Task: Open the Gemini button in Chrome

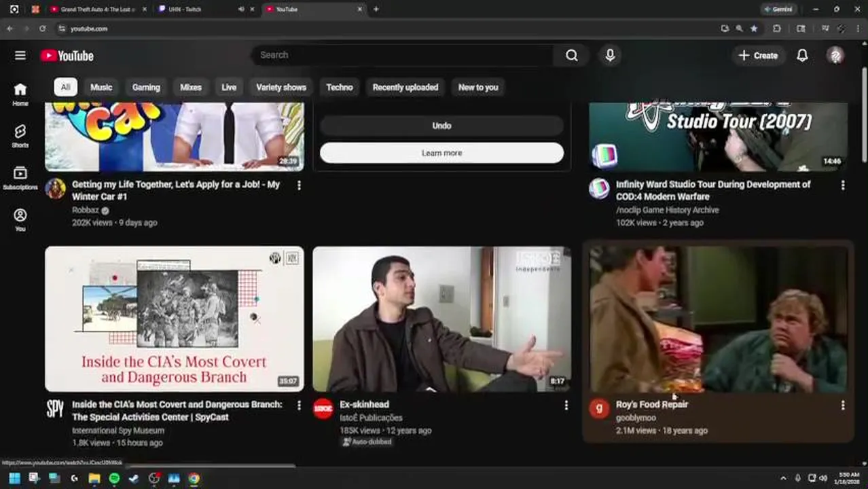Action: click(778, 10)
